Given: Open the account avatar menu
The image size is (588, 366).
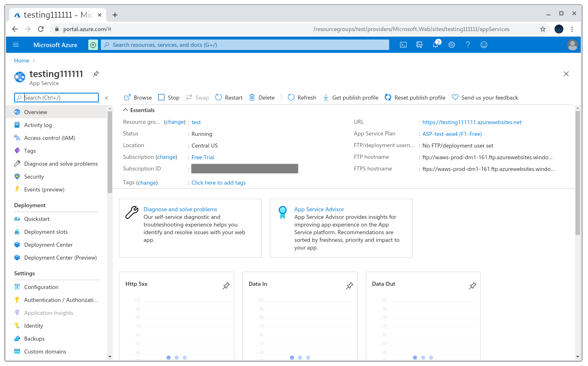Looking at the screenshot, I should coord(572,45).
